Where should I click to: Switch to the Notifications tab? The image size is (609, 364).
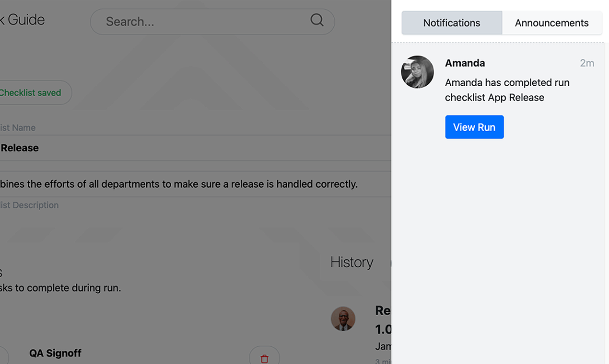point(451,23)
